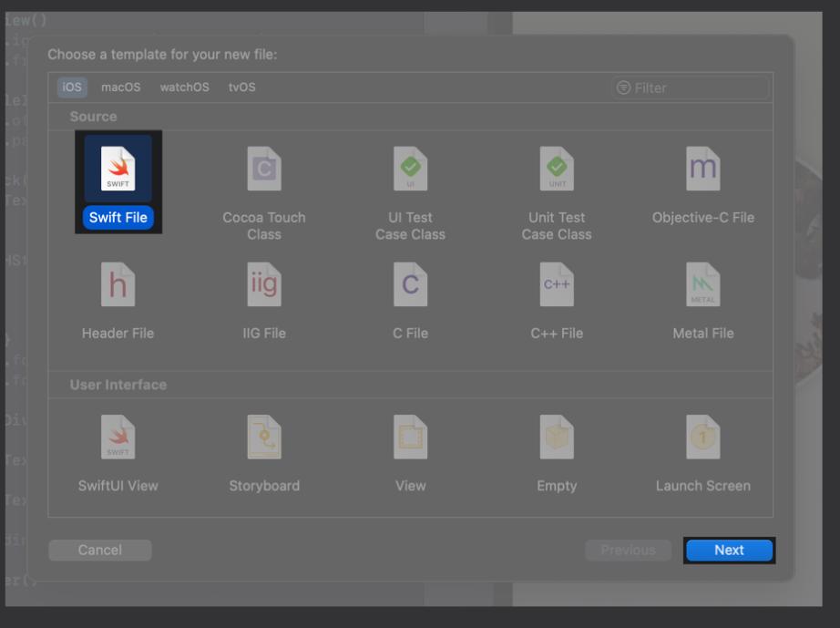This screenshot has height=628, width=840.
Task: Click the Cancel button
Action: coord(100,551)
